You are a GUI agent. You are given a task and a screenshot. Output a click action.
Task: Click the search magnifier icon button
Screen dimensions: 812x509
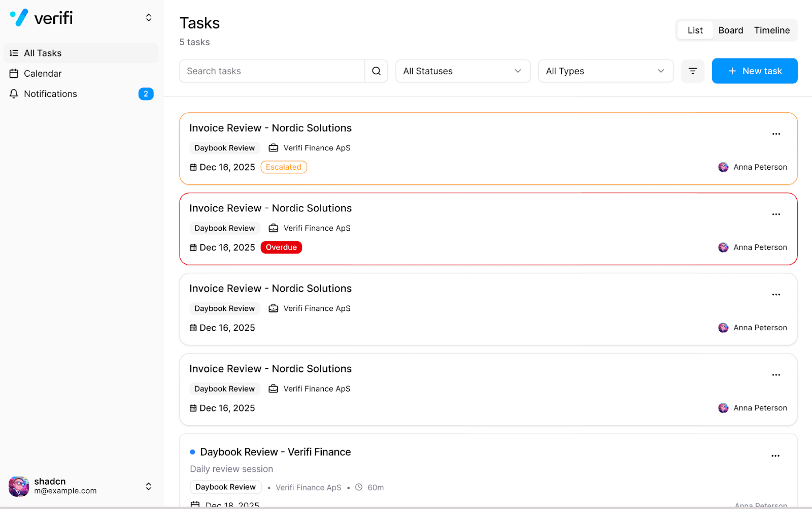point(376,71)
